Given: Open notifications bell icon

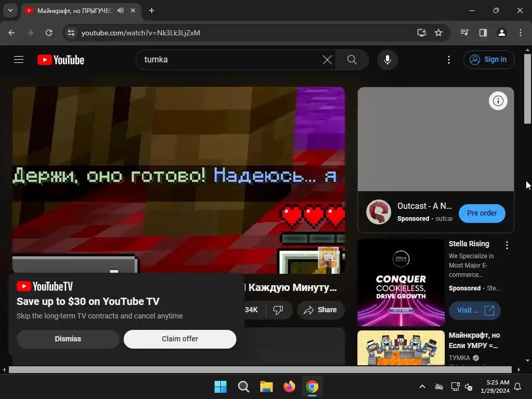Looking at the screenshot, I should [518, 387].
